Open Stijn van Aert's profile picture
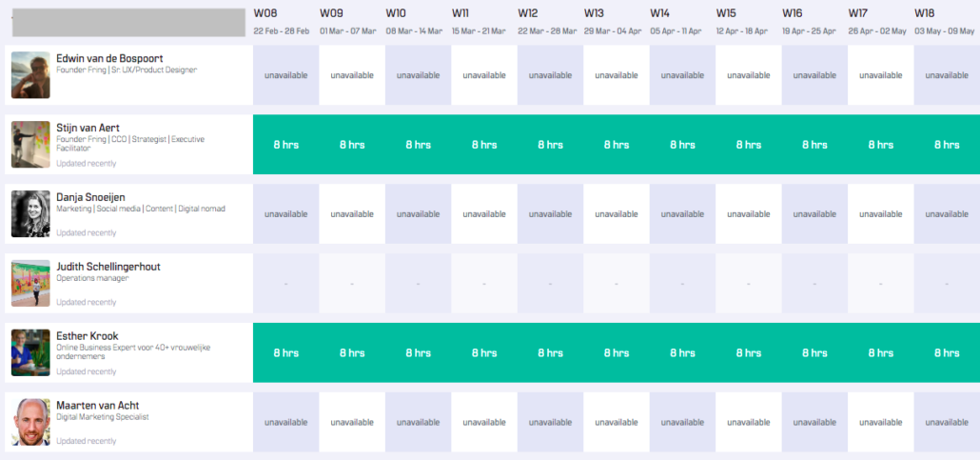The height and width of the screenshot is (460, 980). coord(30,145)
